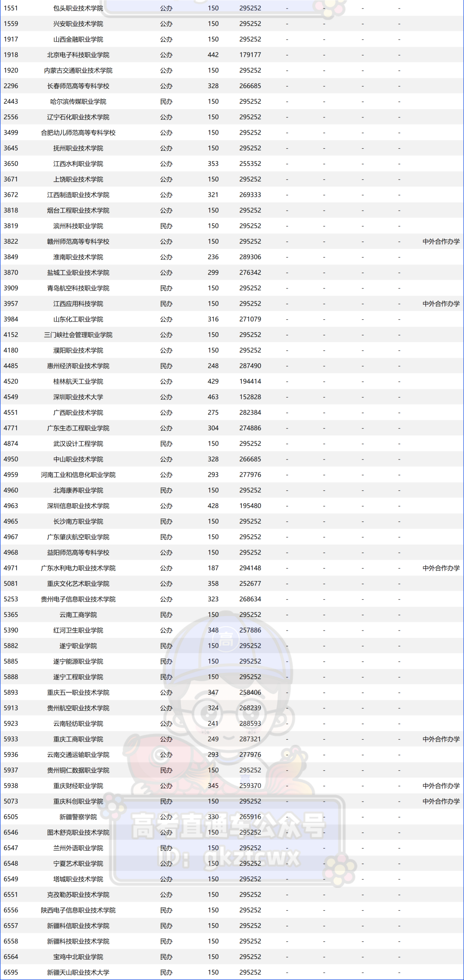Select rank value 274886
Image resolution: width=464 pixels, height=980 pixels.
[x=250, y=428]
